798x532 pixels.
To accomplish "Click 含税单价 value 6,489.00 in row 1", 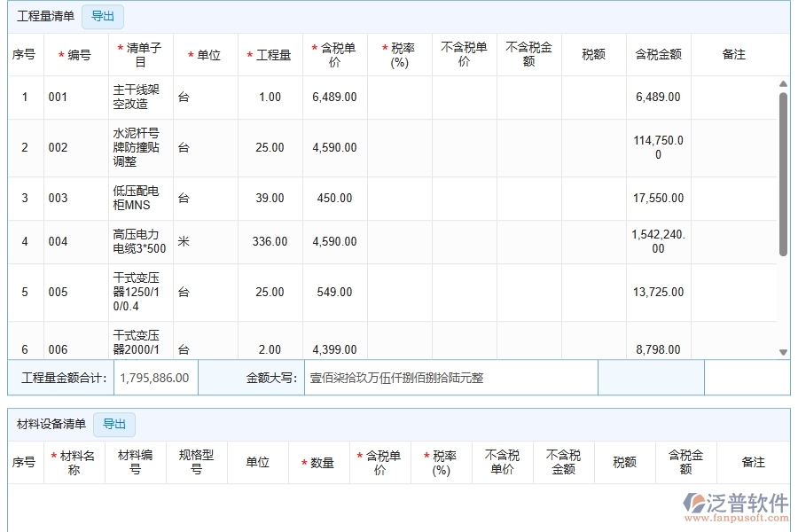I will pyautogui.click(x=334, y=98).
